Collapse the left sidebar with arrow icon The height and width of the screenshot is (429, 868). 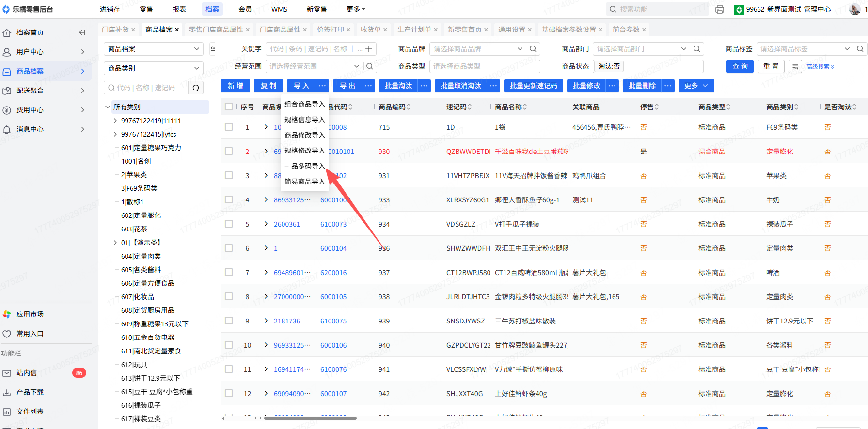(x=82, y=32)
